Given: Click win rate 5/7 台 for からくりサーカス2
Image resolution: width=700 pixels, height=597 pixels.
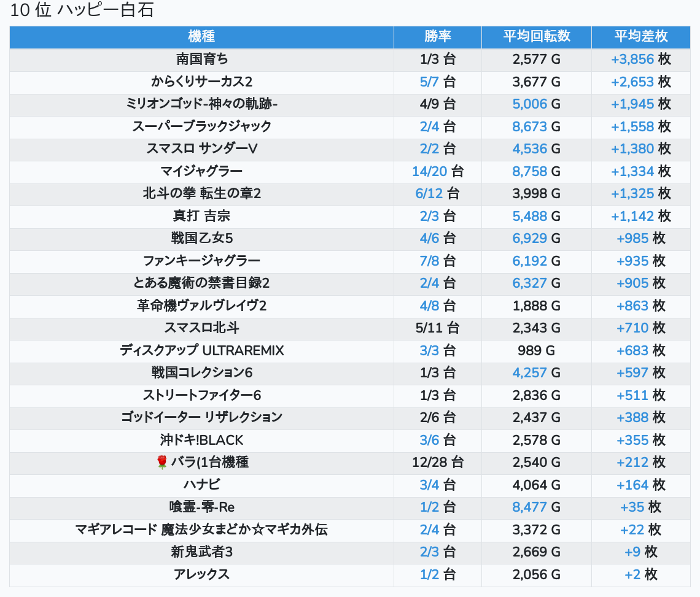Looking at the screenshot, I should tap(437, 82).
